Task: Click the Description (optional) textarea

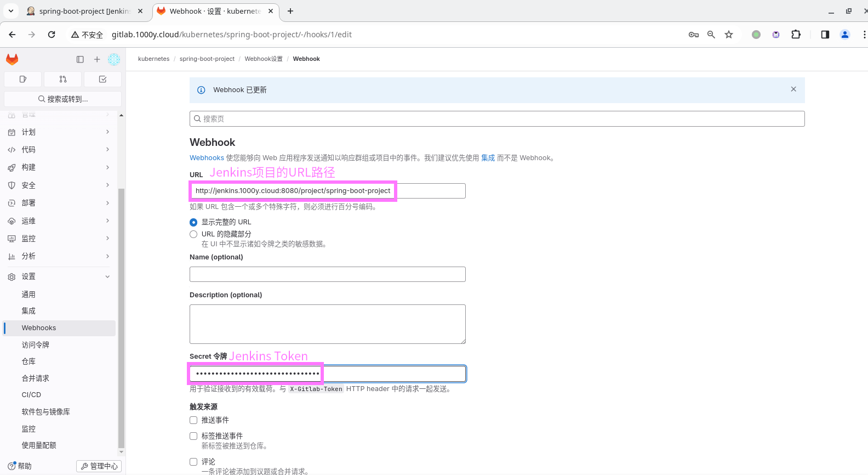Action: 328,324
